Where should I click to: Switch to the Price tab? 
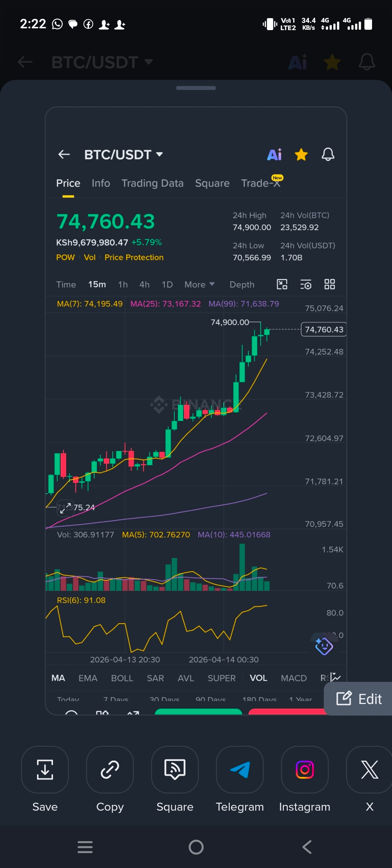point(68,183)
